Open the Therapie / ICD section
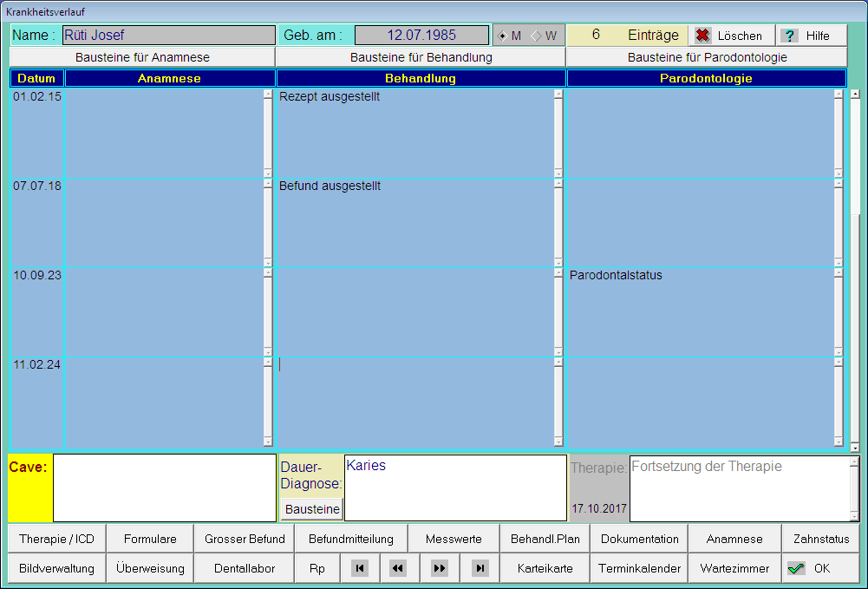Viewport: 868px width, 589px height. coord(56,539)
